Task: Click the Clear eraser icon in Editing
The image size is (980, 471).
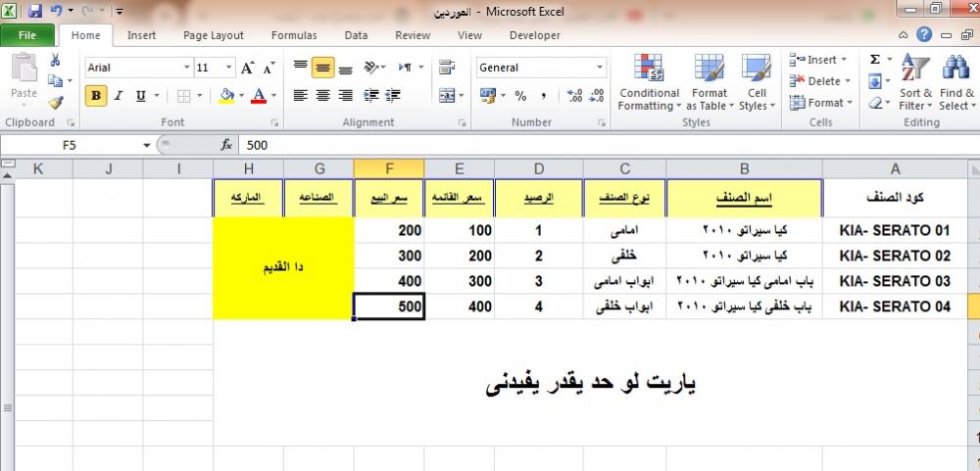Action: 875,103
